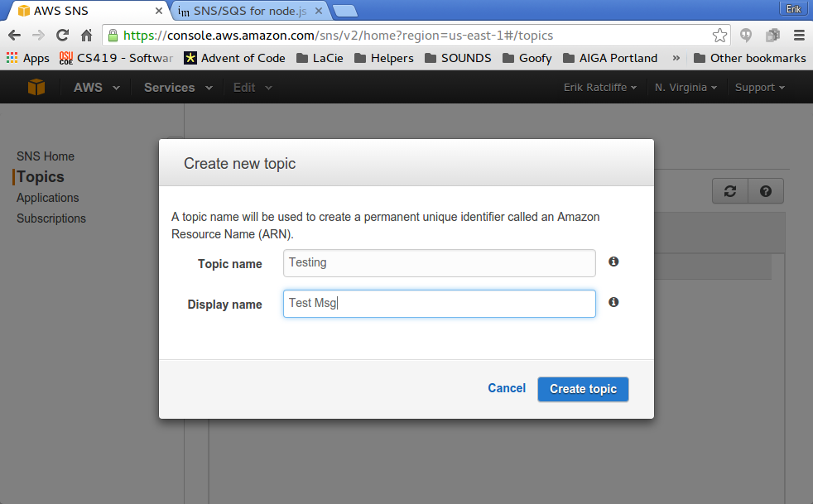Screen dimensions: 813x504
Task: Open the LaCie bookmarks folder
Action: click(x=320, y=58)
